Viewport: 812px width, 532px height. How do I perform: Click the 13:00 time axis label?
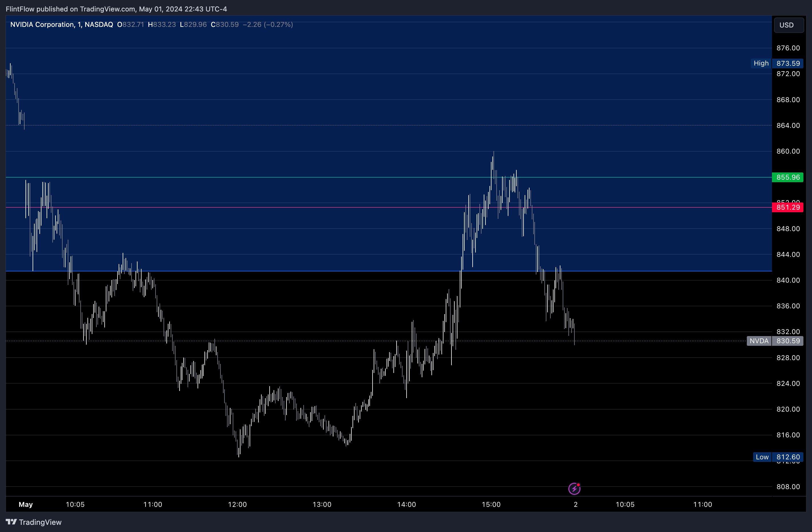click(x=322, y=504)
